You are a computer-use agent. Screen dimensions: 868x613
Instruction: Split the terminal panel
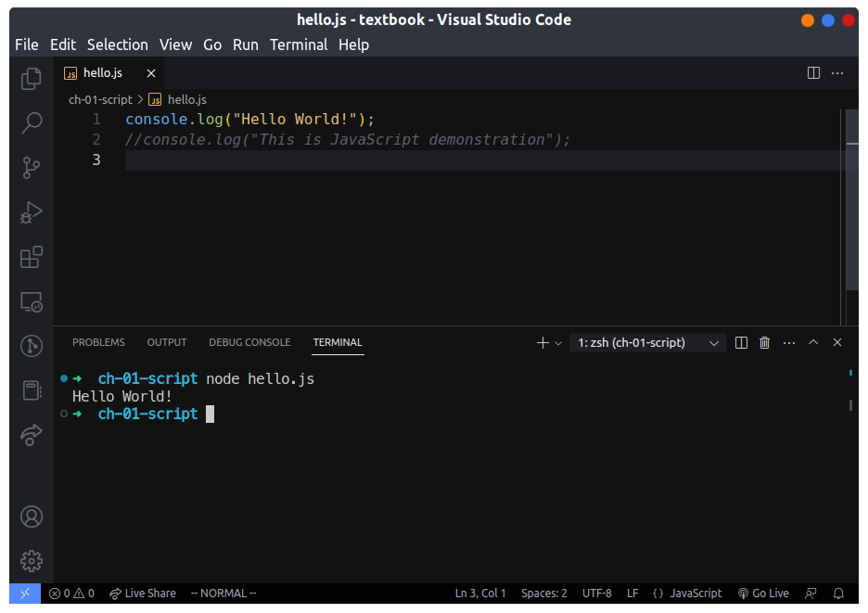tap(741, 343)
